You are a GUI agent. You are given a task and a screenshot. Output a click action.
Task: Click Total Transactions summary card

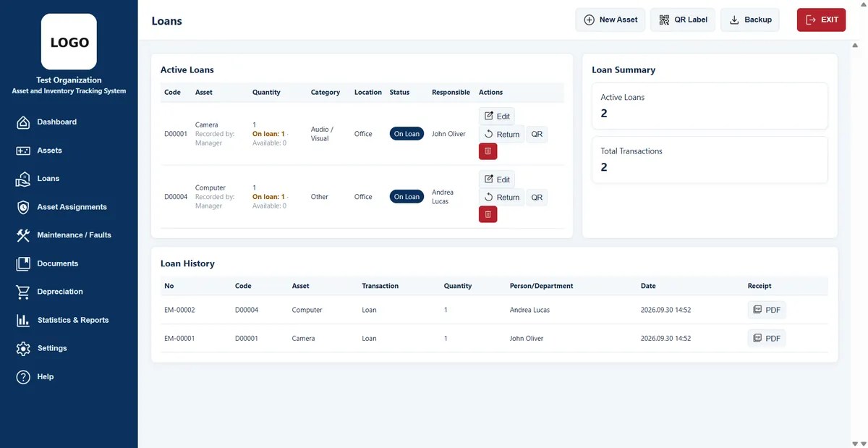[x=710, y=159]
